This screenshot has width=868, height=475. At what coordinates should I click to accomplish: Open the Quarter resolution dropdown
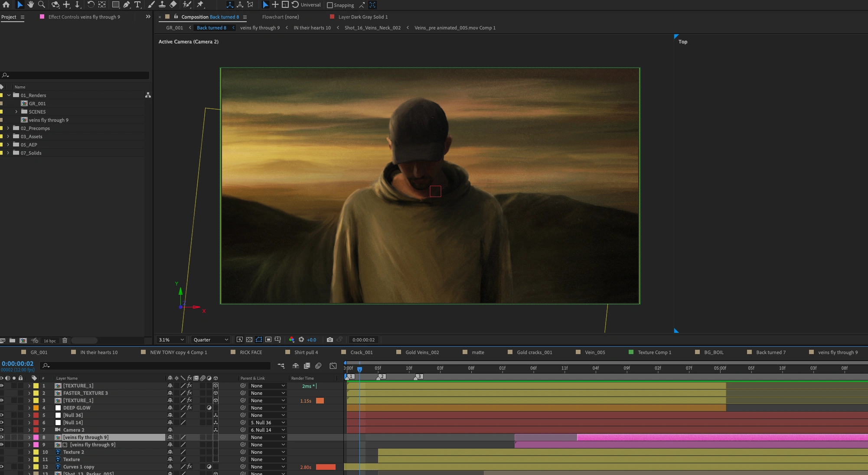coord(211,340)
